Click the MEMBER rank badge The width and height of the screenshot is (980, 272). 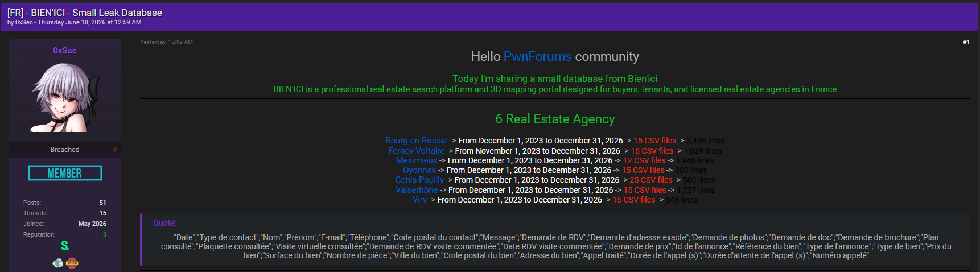pyautogui.click(x=65, y=173)
